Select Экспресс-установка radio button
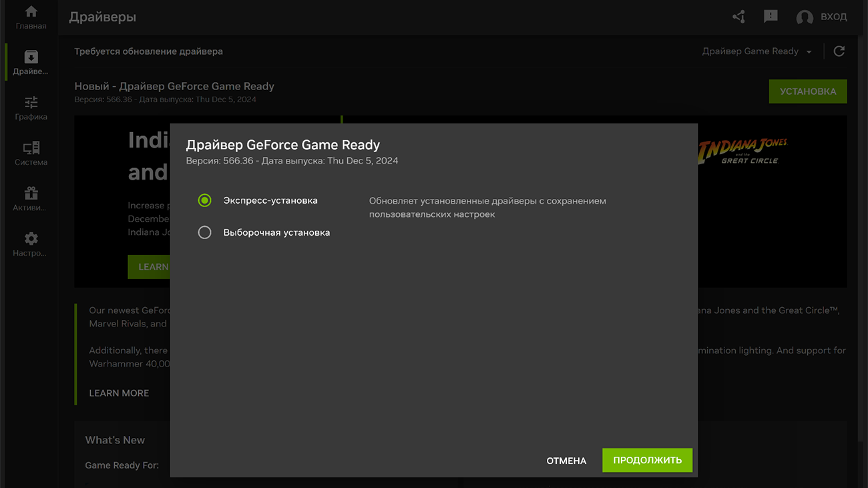Screen dimensions: 868x488 204,200
